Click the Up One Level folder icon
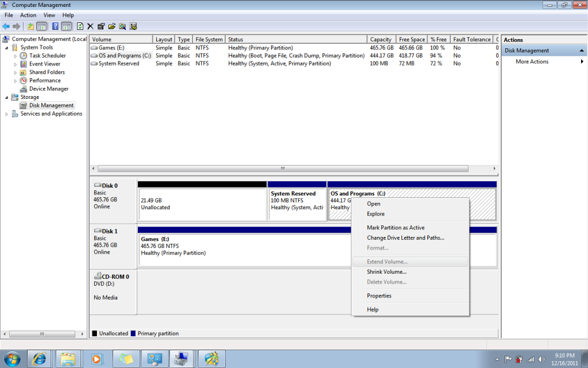 click(x=31, y=26)
